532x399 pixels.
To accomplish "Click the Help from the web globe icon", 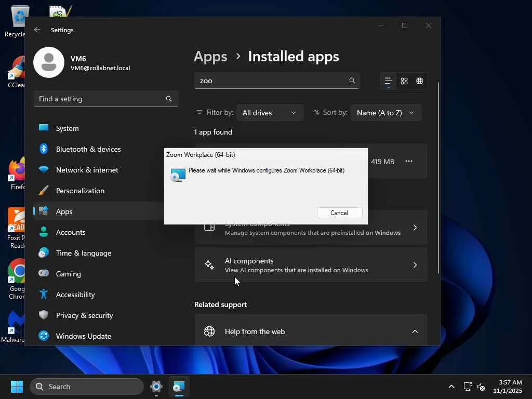I will pos(209,331).
